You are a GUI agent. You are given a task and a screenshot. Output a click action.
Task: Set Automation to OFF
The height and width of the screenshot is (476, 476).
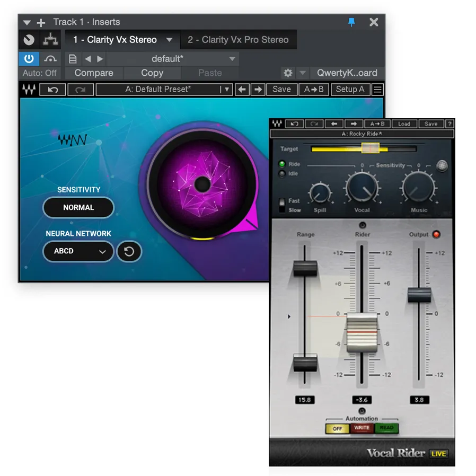pos(337,429)
